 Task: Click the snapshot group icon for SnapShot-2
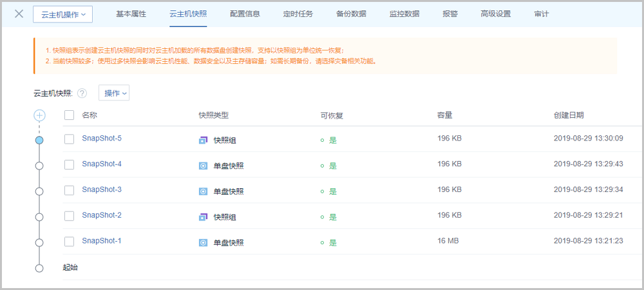(x=203, y=217)
